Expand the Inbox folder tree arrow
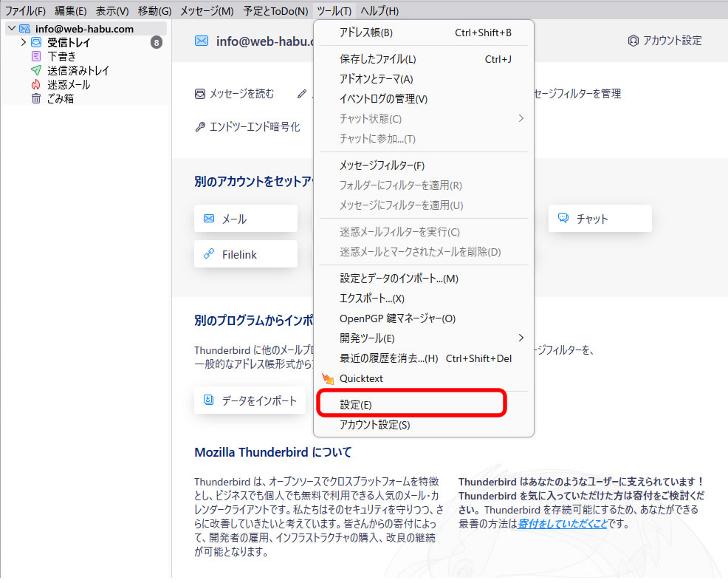The image size is (728, 583). pyautogui.click(x=23, y=43)
